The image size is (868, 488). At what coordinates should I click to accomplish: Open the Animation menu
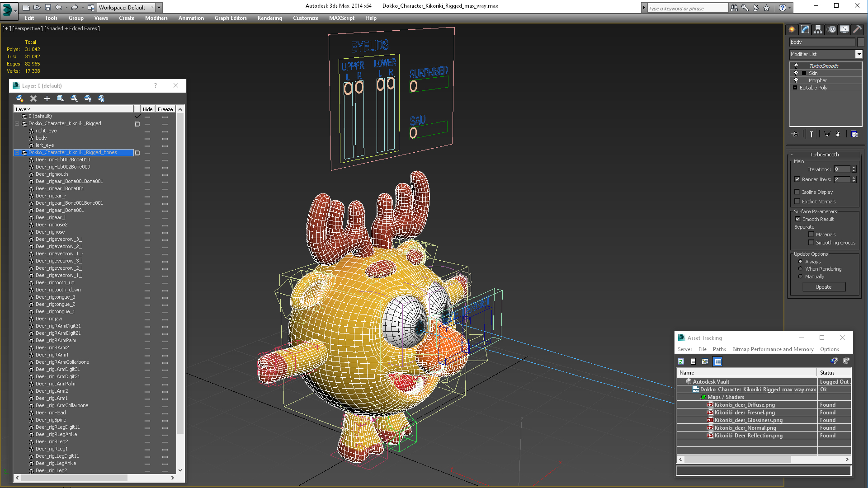[191, 18]
